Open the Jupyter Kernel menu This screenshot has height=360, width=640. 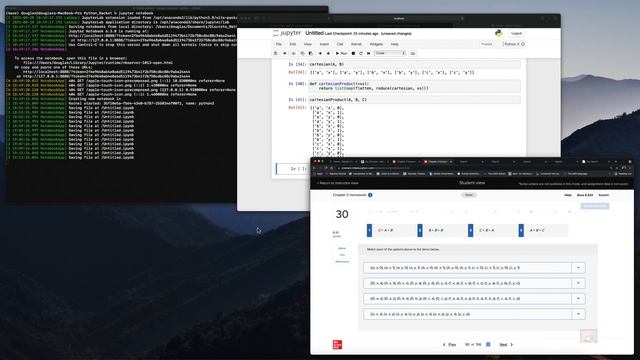pyautogui.click(x=356, y=44)
